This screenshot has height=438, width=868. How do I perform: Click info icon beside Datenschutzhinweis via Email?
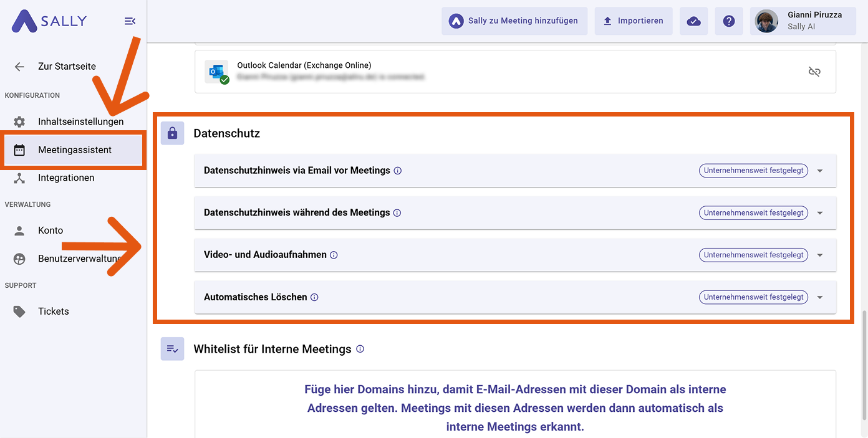[398, 171]
